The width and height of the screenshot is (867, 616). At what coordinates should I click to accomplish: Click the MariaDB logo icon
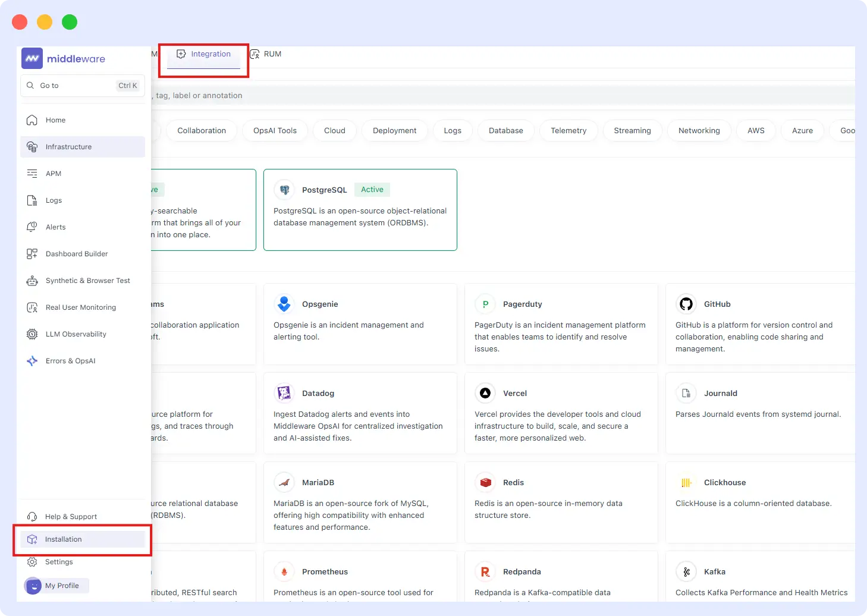284,482
